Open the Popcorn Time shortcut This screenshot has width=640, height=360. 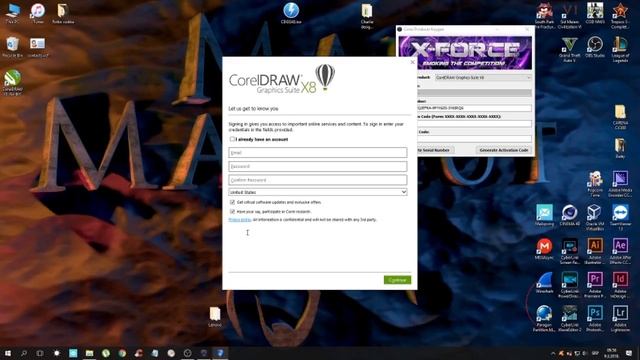tap(595, 184)
